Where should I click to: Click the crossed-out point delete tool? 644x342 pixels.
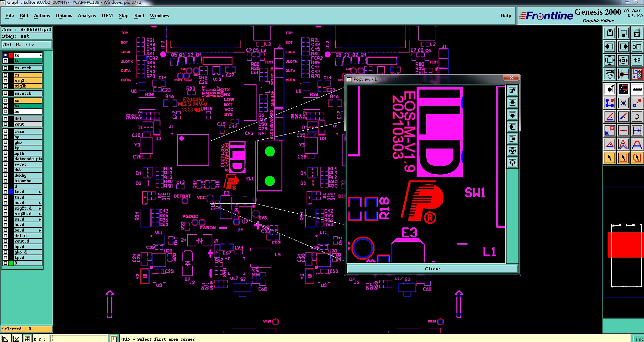pyautogui.click(x=623, y=103)
